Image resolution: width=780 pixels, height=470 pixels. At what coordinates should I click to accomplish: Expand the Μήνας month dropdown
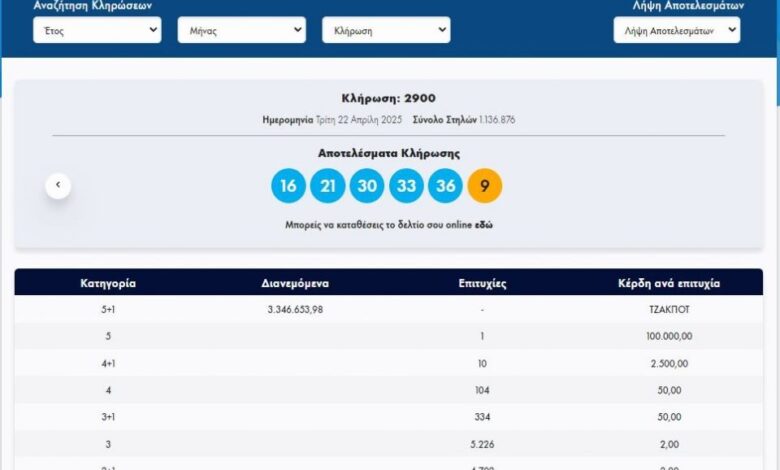241,31
